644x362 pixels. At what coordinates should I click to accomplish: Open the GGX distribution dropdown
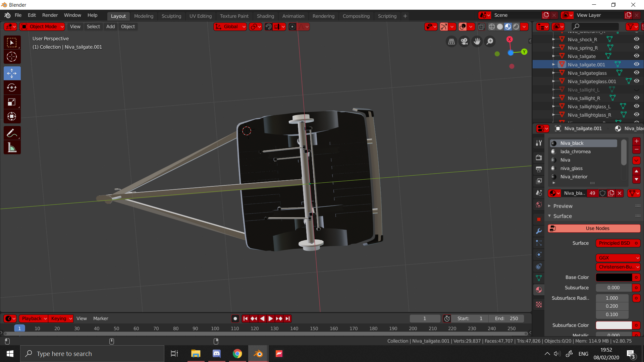click(618, 258)
